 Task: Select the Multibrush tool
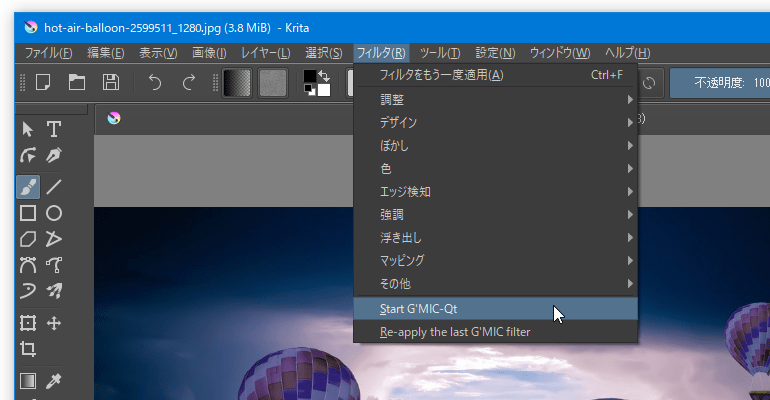pos(54,291)
